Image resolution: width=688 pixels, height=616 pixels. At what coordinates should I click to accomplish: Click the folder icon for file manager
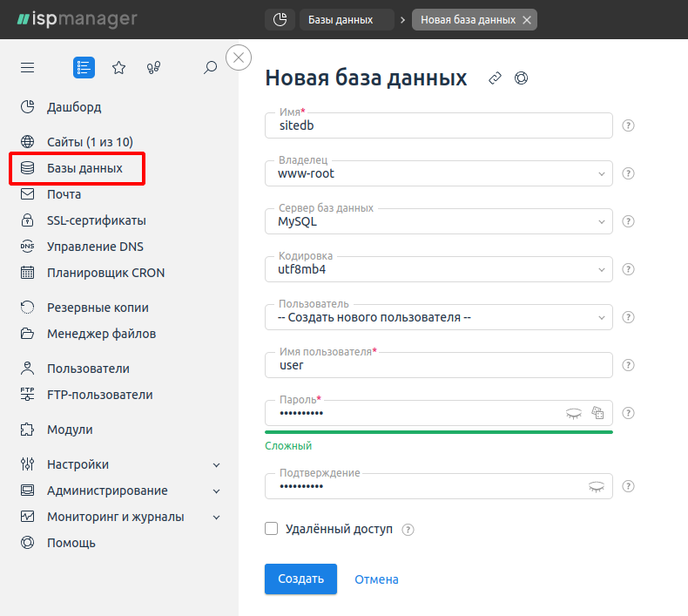click(x=27, y=333)
